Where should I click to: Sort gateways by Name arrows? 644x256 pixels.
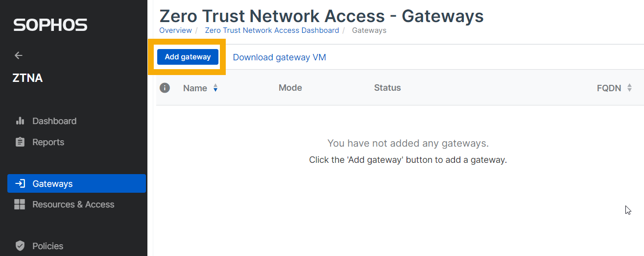pos(215,88)
